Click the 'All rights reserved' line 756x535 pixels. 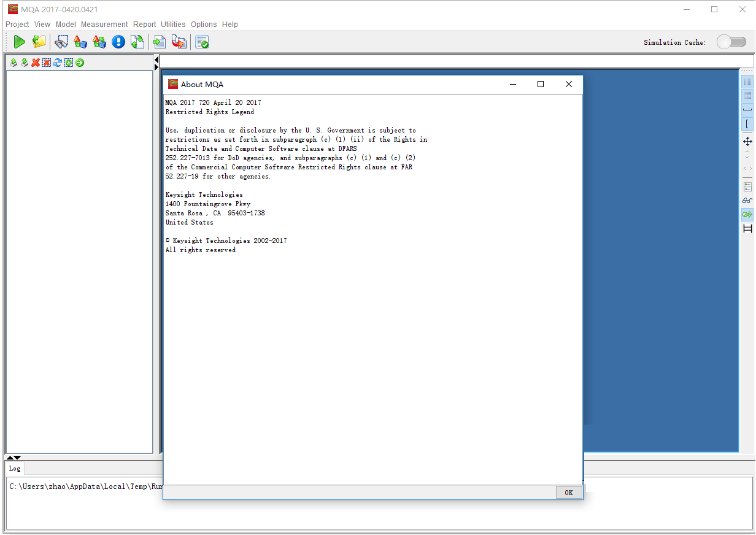click(x=201, y=250)
